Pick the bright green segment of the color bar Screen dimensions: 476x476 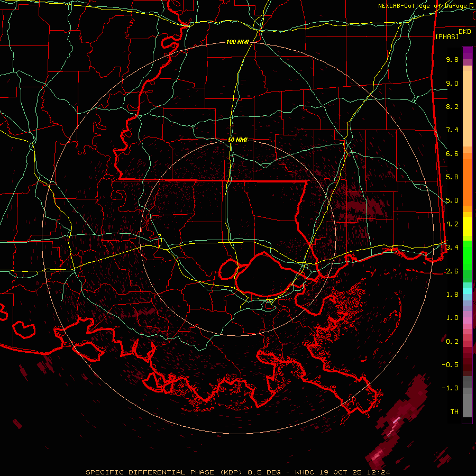tap(467, 255)
